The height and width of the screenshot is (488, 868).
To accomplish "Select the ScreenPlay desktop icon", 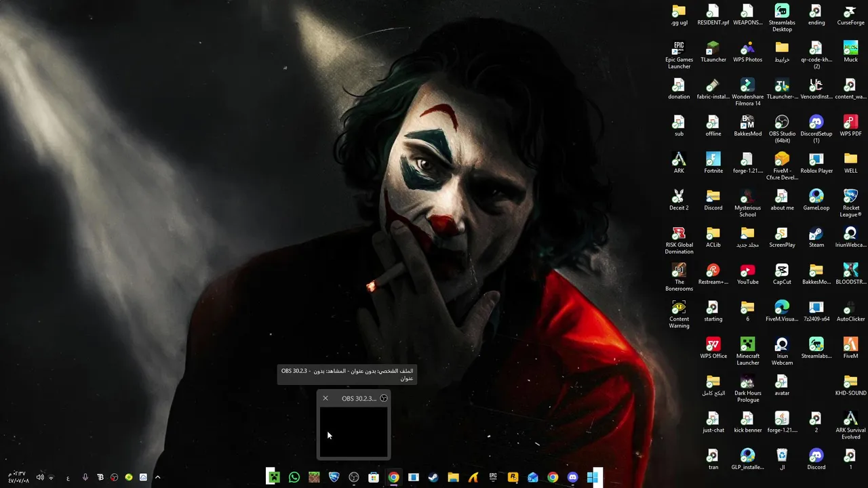I will click(782, 237).
